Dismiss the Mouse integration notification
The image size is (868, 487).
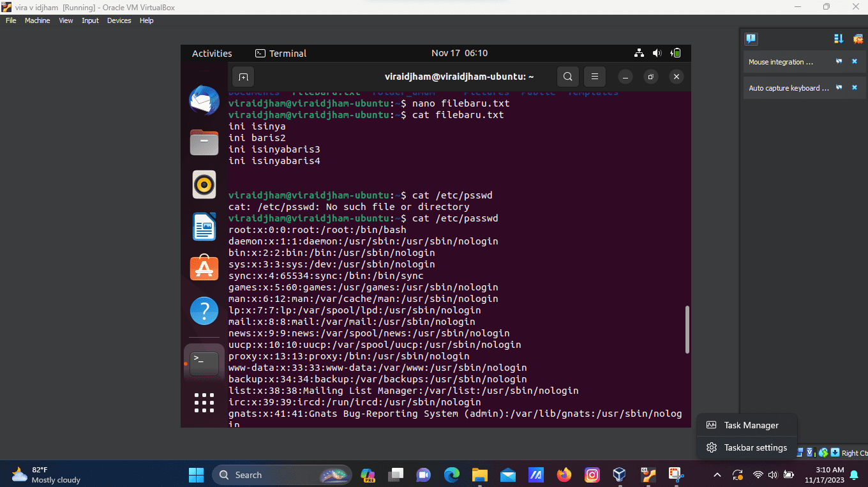855,62
